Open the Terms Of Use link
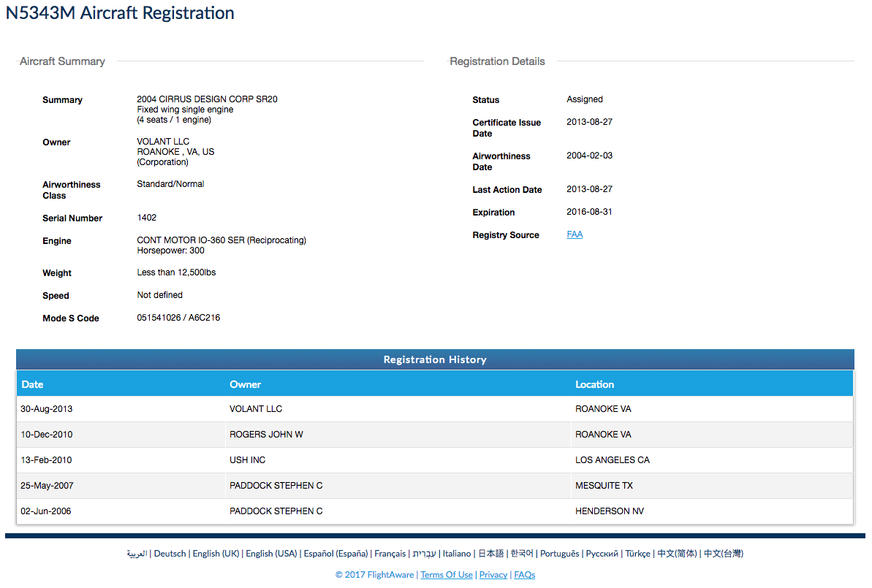 click(446, 575)
